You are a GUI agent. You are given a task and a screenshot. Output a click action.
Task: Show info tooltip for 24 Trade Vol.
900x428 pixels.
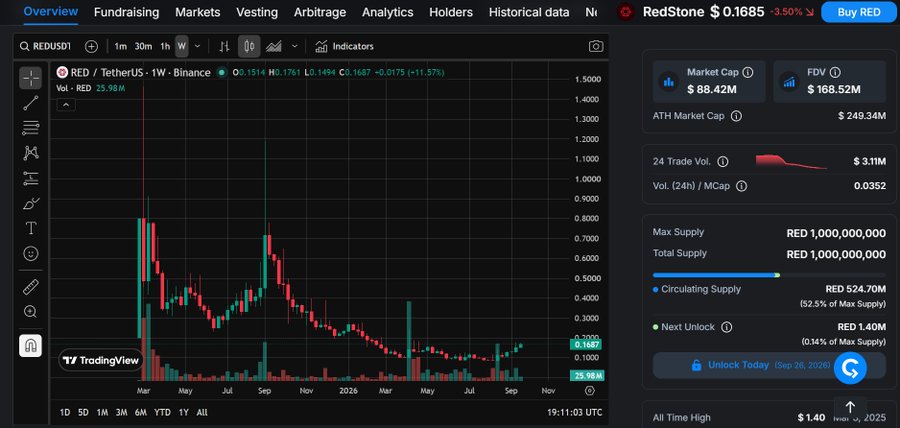723,162
